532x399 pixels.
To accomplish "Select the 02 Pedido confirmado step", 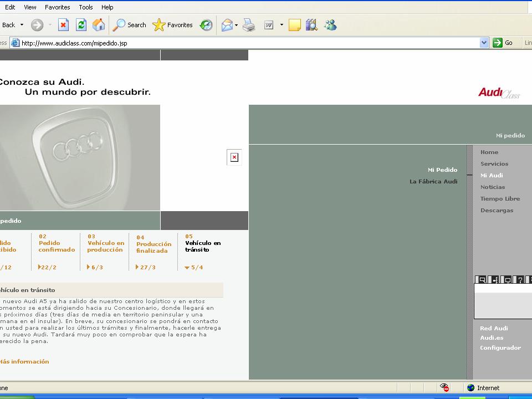I will click(x=57, y=243).
